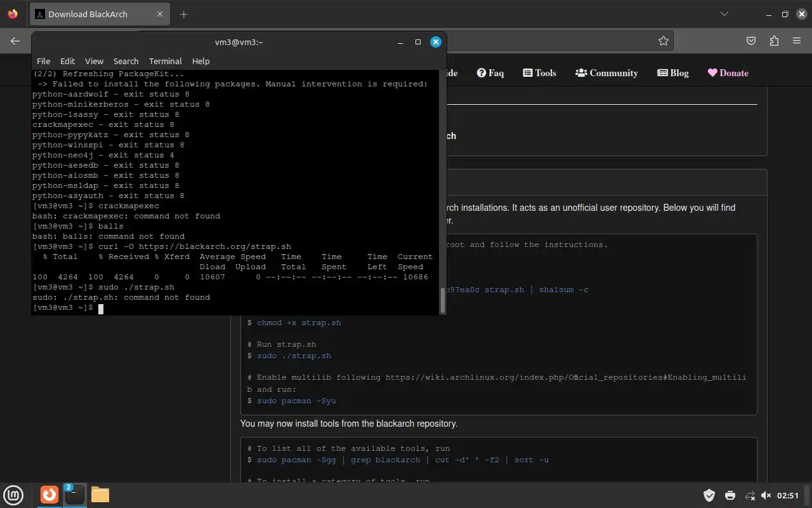Open the Community link in navigation
Viewport: 812px width, 508px height.
point(606,73)
